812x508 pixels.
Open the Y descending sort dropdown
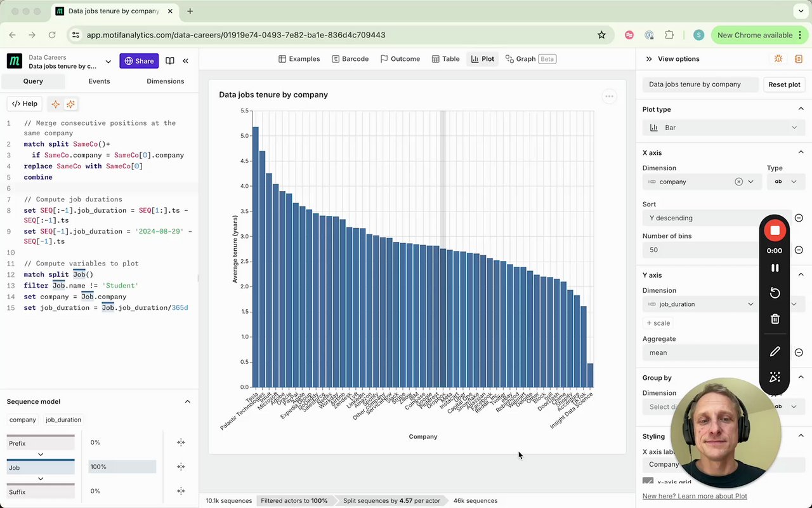pyautogui.click(x=717, y=218)
